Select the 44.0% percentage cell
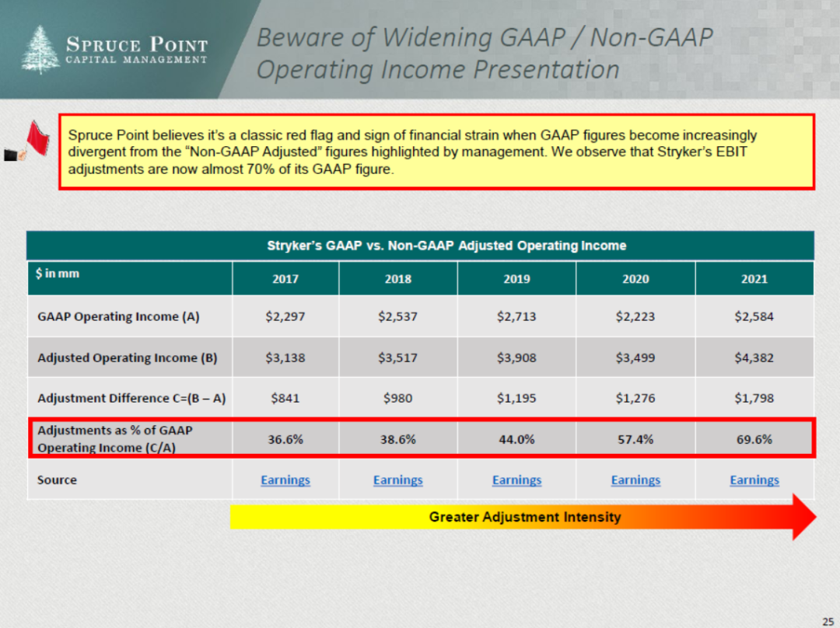 517,439
